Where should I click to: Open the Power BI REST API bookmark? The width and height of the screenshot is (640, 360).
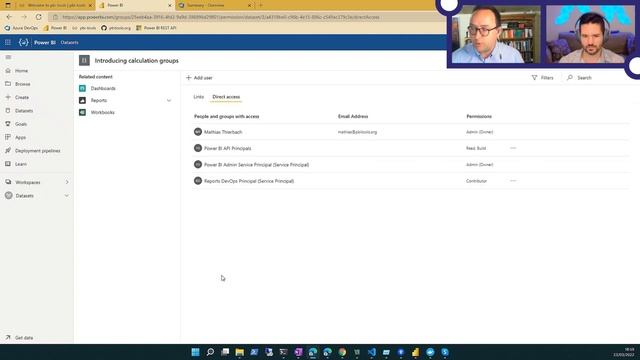click(x=156, y=28)
